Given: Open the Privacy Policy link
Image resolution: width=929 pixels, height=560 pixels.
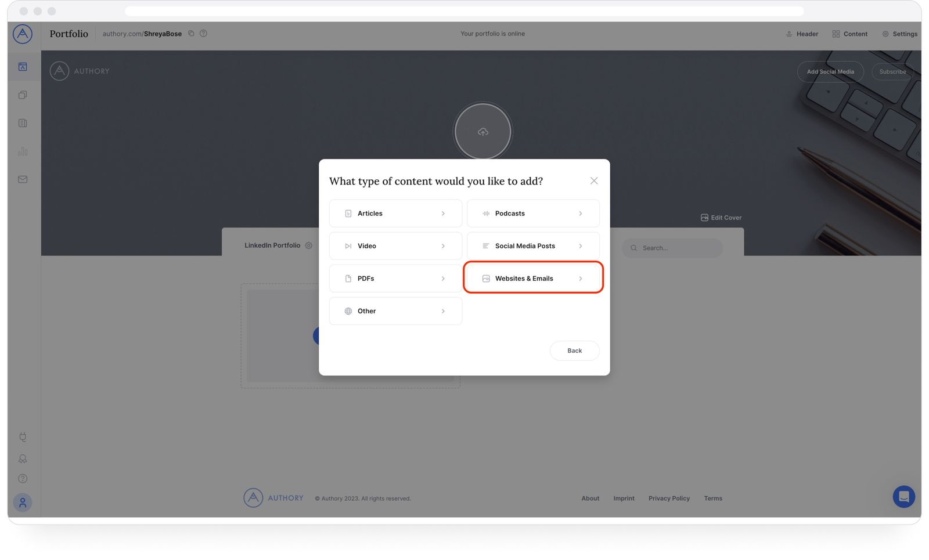Looking at the screenshot, I should [x=669, y=498].
